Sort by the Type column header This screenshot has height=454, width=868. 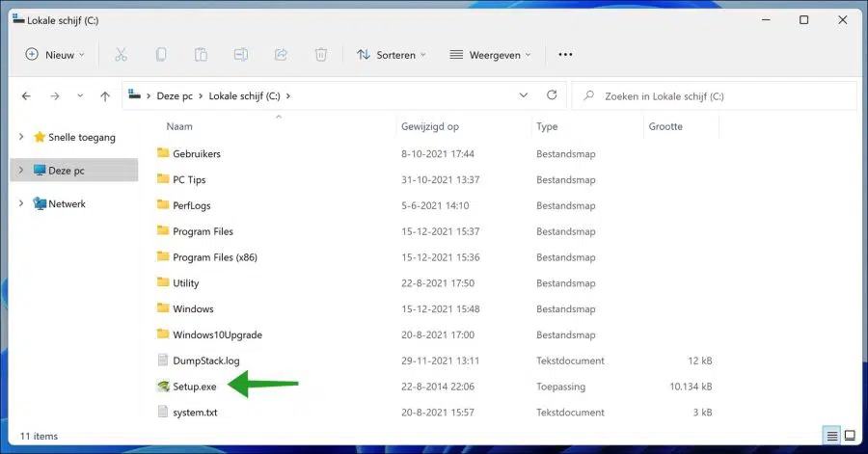tap(547, 126)
